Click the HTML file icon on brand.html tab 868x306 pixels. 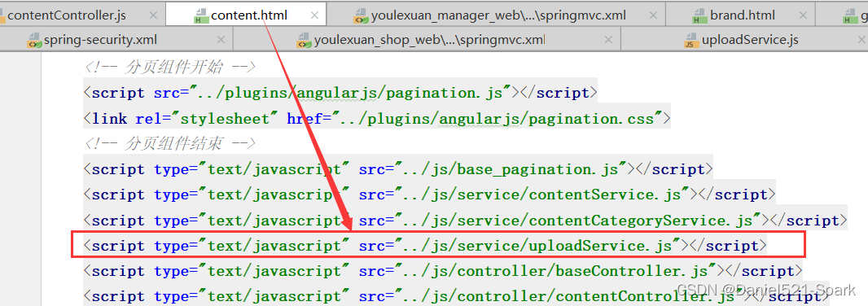(699, 16)
